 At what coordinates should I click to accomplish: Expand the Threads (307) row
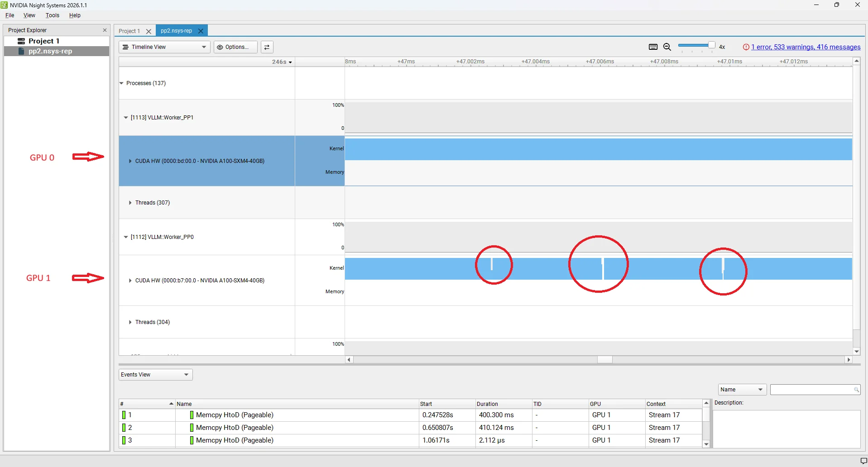click(130, 202)
